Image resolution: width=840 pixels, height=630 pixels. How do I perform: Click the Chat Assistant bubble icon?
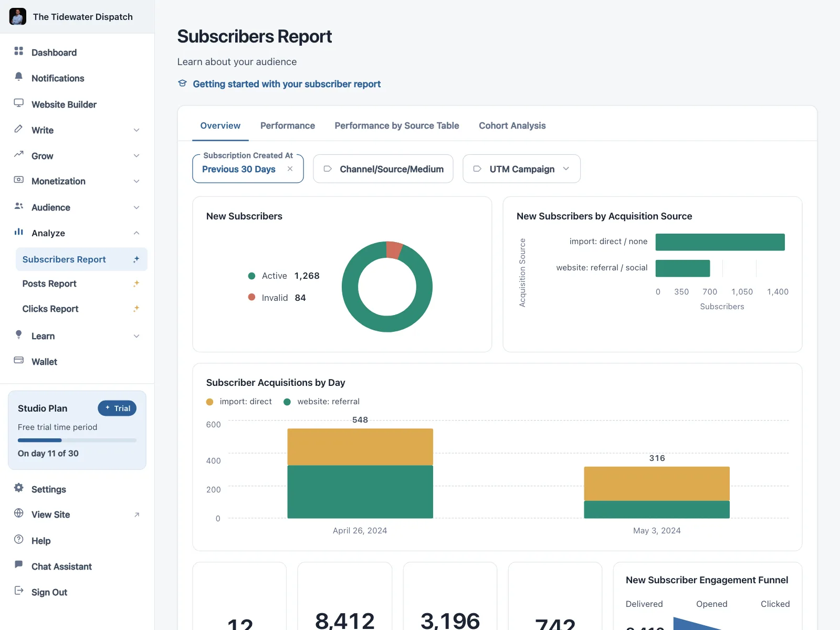coord(19,565)
